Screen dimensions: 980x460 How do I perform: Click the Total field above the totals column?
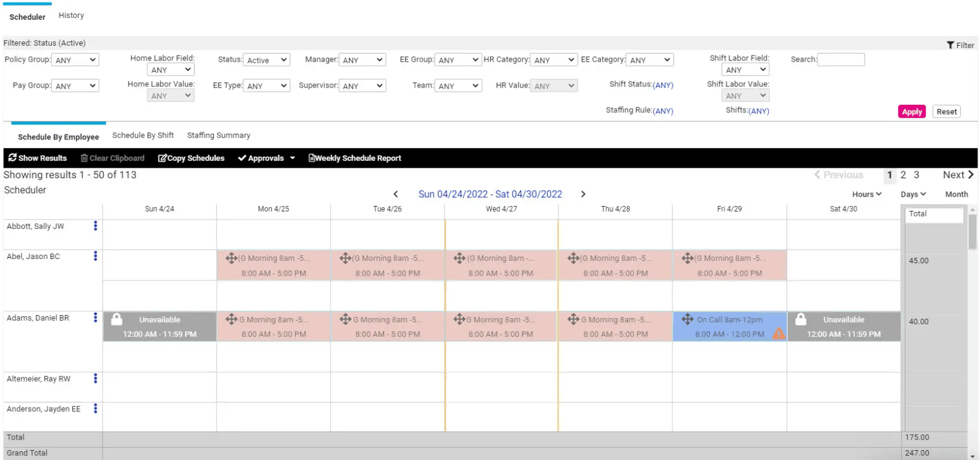click(934, 215)
